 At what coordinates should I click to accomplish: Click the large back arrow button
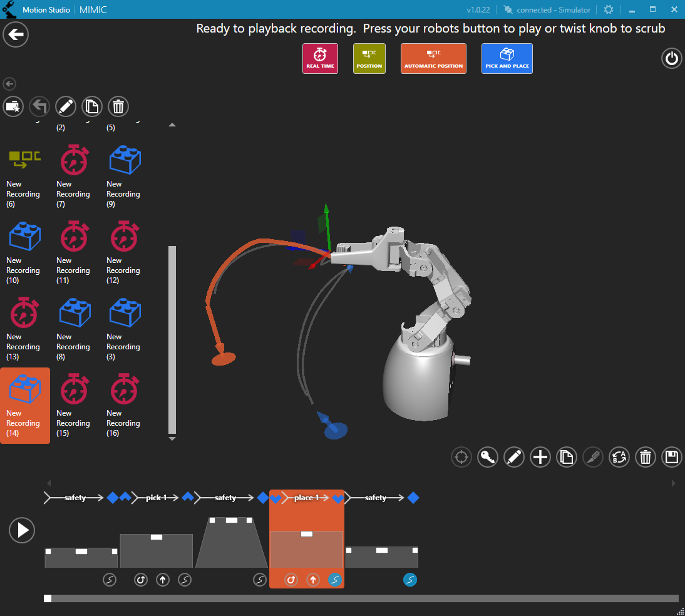[x=16, y=34]
